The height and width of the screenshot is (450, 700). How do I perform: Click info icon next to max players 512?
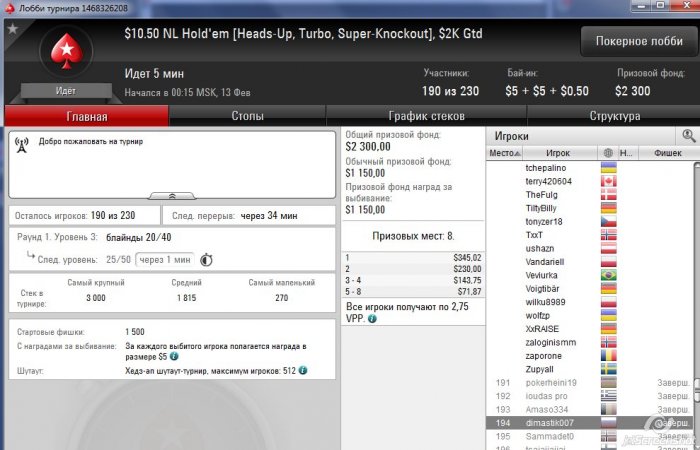point(303,370)
